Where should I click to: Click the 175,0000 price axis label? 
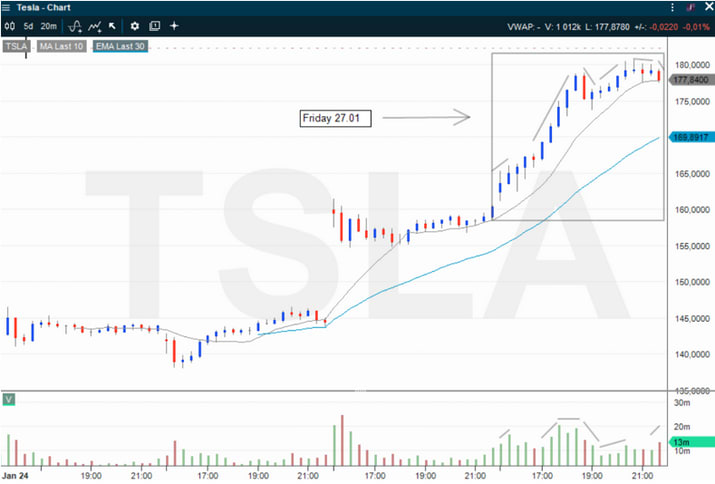pyautogui.click(x=692, y=101)
